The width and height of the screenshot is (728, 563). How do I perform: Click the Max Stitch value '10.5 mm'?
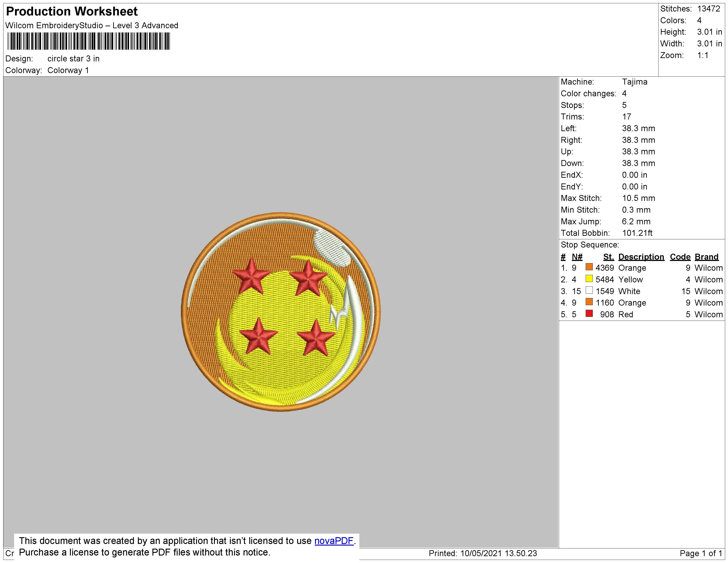pyautogui.click(x=638, y=198)
